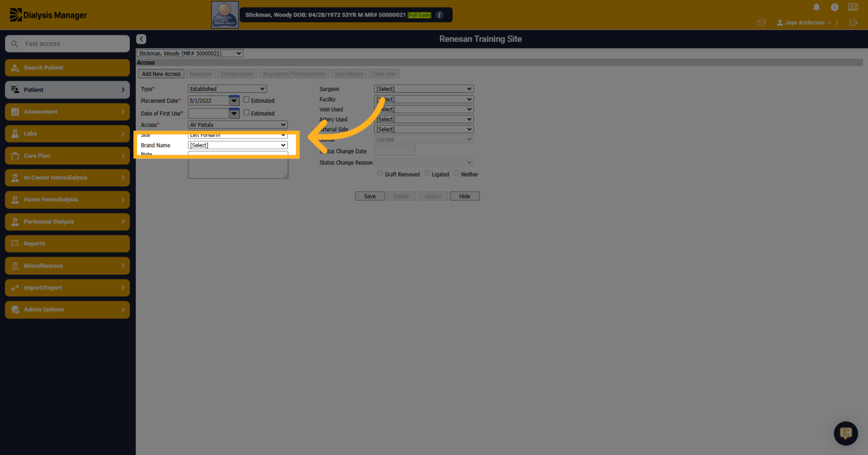Click the Fast access search field
Image resolution: width=868 pixels, height=455 pixels.
[67, 44]
